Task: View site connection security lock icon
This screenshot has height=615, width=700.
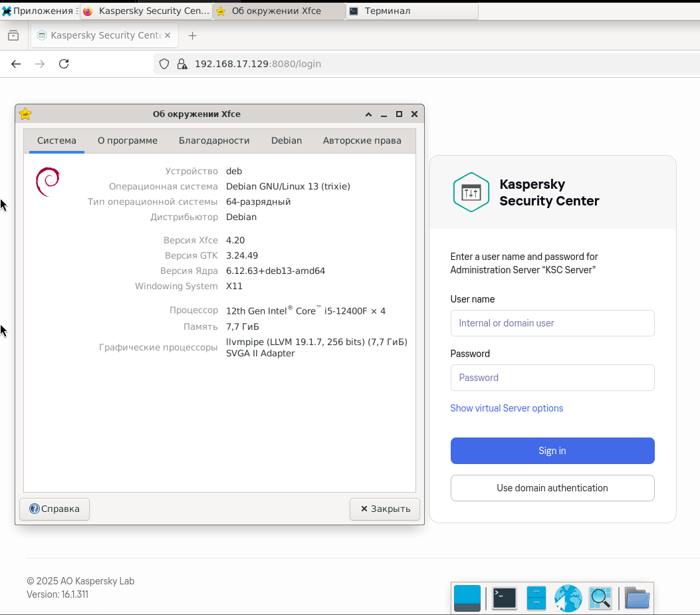Action: click(181, 64)
